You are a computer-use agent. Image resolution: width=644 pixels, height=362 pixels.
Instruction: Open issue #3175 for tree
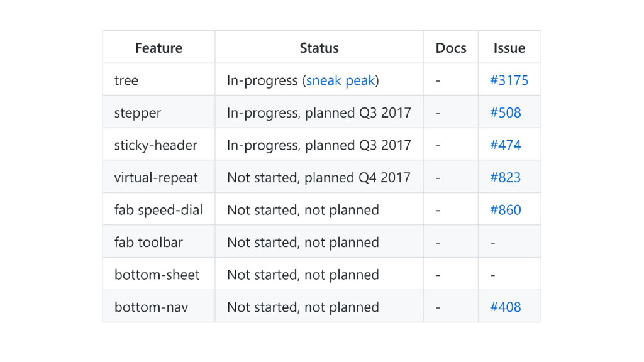tap(509, 80)
